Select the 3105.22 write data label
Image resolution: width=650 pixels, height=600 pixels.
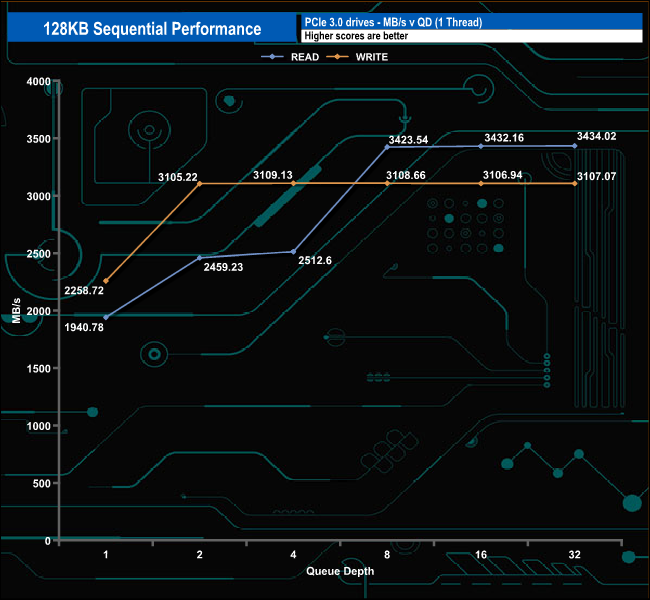click(x=178, y=177)
